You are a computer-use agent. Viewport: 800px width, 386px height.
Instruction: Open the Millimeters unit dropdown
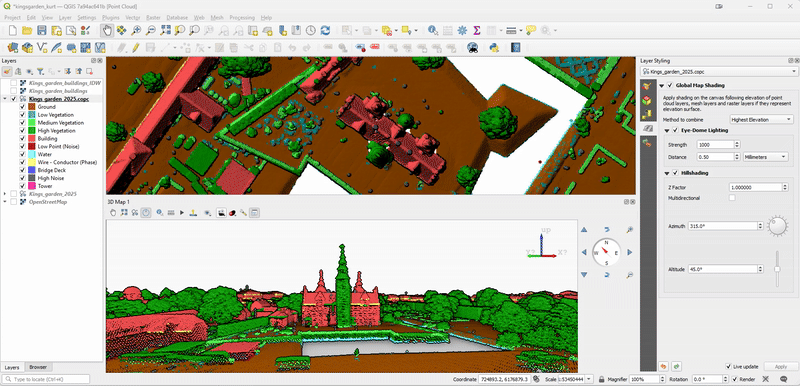(x=765, y=157)
